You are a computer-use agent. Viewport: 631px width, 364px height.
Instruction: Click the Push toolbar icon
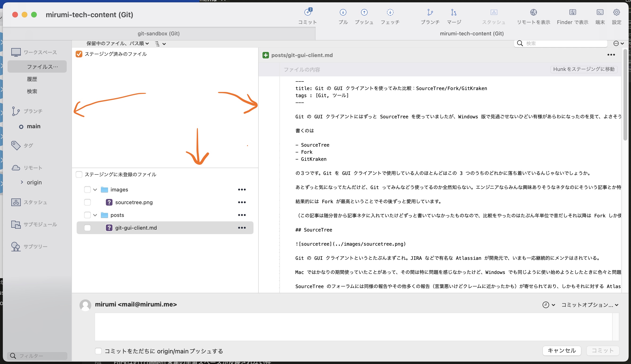(x=364, y=12)
